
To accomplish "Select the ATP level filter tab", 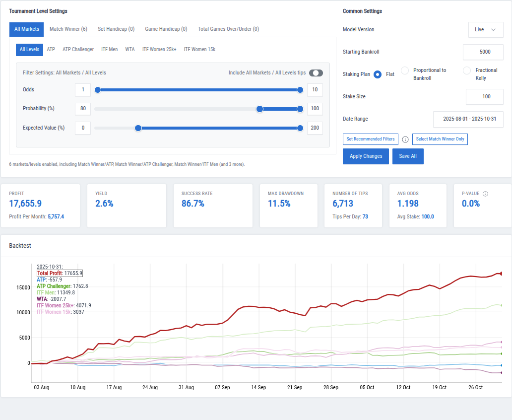I will pyautogui.click(x=51, y=49).
